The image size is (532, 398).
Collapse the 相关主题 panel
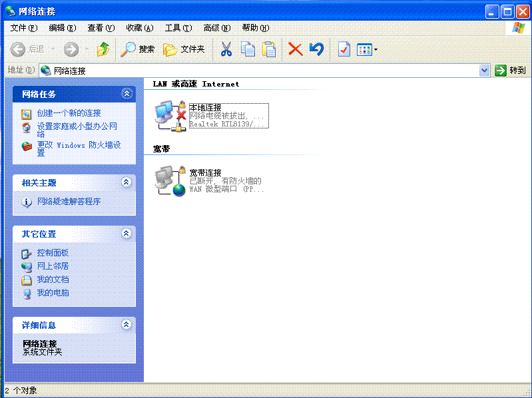click(x=127, y=182)
